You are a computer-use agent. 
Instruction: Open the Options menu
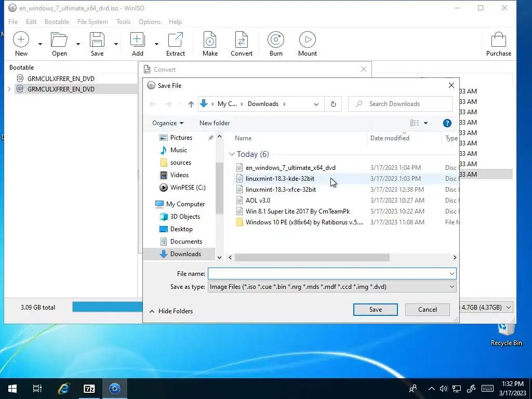click(150, 22)
